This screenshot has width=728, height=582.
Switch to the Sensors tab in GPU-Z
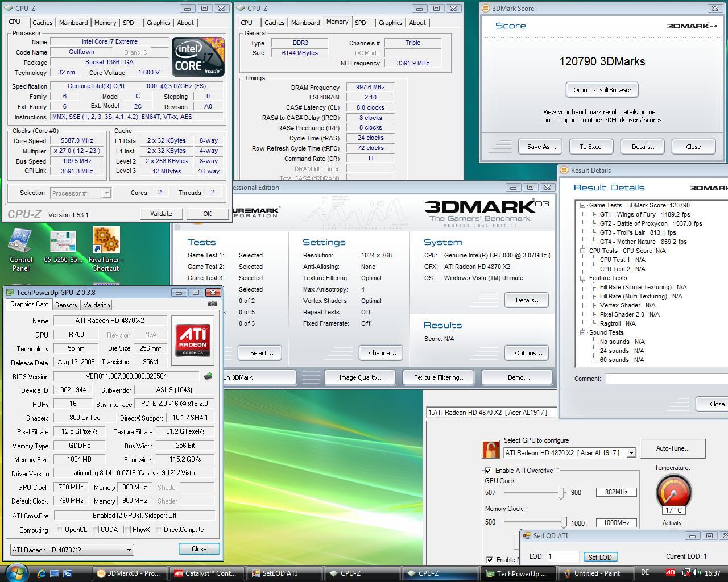66,305
